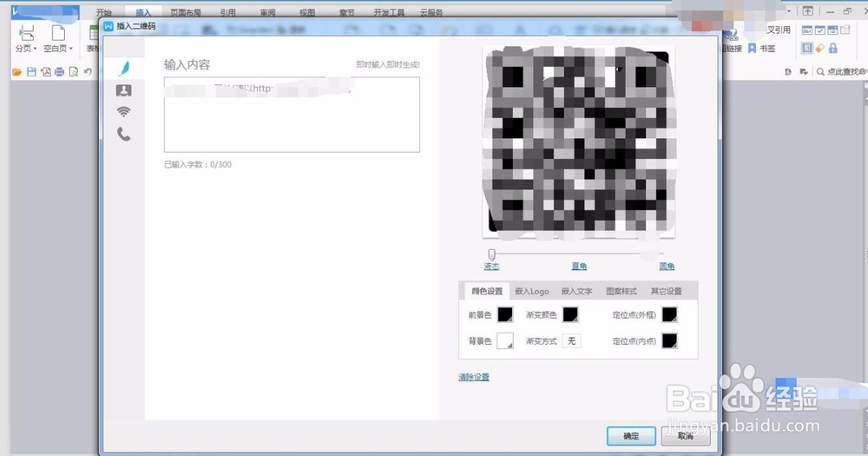Screen dimensions: 868x456
Task: Insert drop-down form field control icon
Action: (832, 30)
